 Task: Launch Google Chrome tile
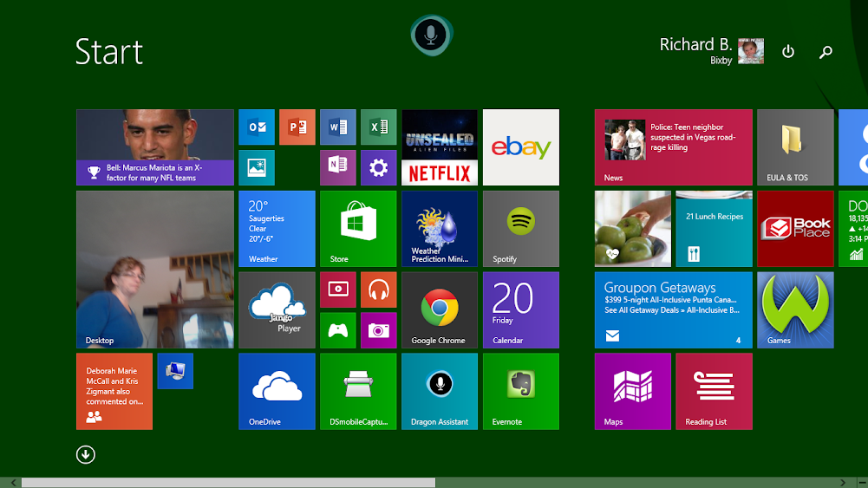440,309
